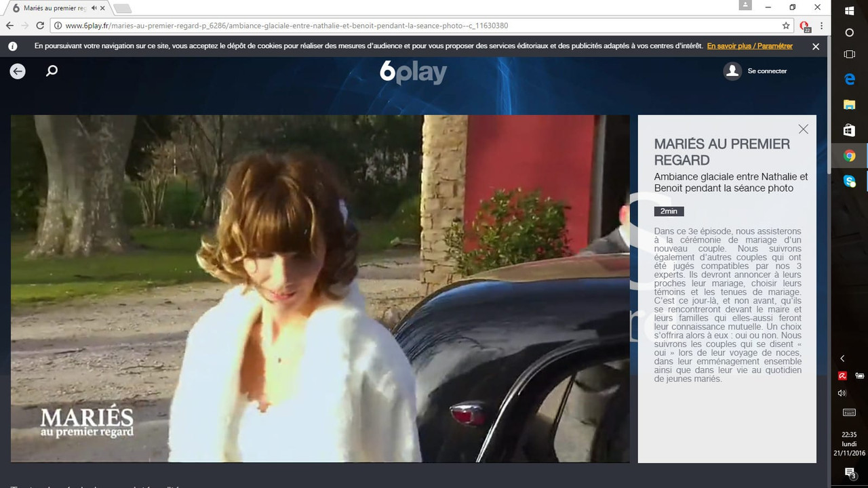Close the Mariés au premier regard tab
The height and width of the screenshot is (488, 868).
(x=104, y=8)
